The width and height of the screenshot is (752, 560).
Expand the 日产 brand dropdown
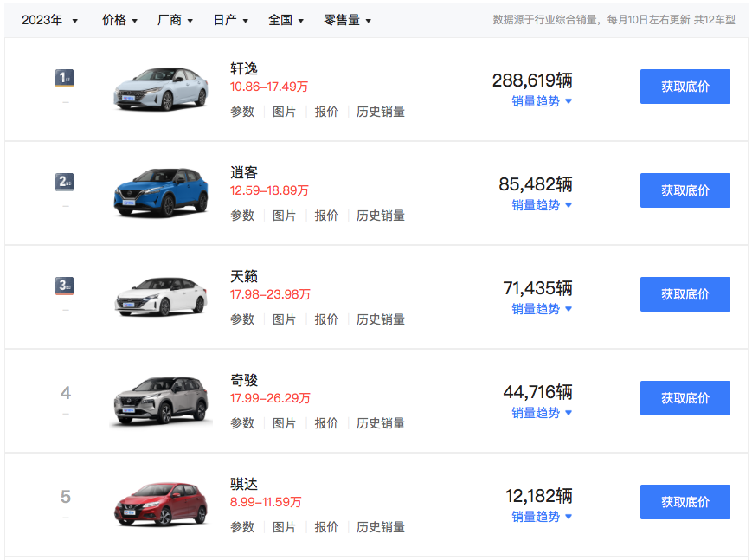pyautogui.click(x=231, y=20)
